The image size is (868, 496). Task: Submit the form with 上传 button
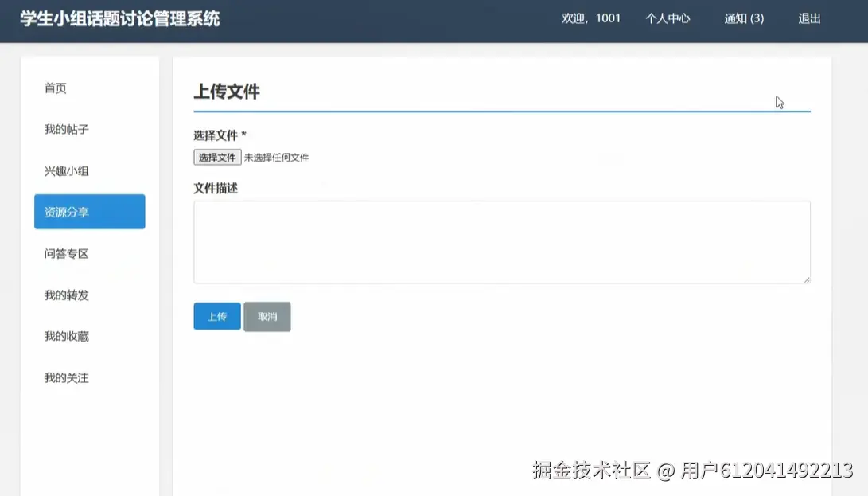pyautogui.click(x=216, y=316)
